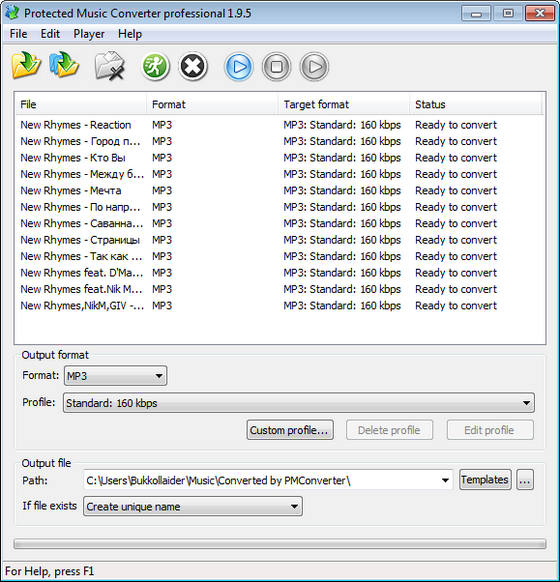Expand the Profile Standard 160 kbps dropdown
The width and height of the screenshot is (560, 582).
[x=299, y=403]
